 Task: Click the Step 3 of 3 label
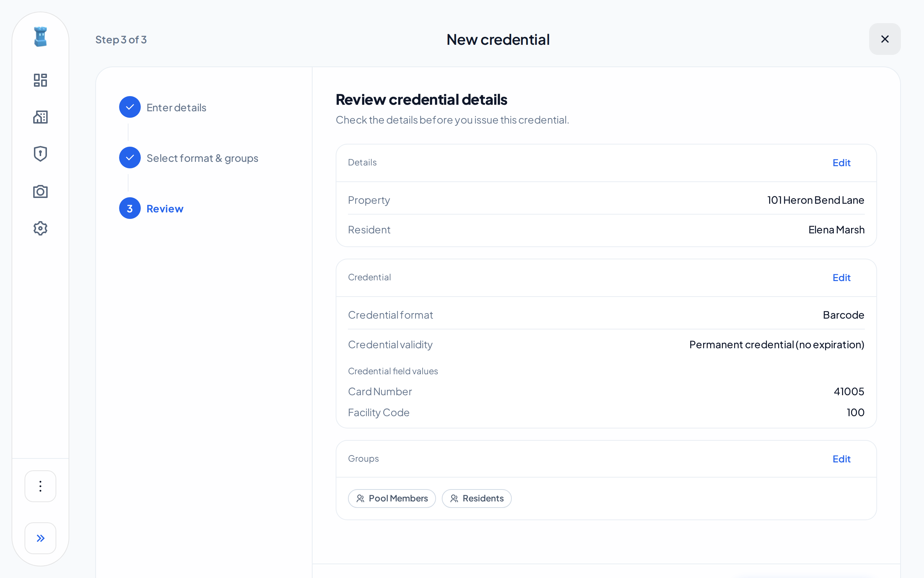pyautogui.click(x=121, y=40)
